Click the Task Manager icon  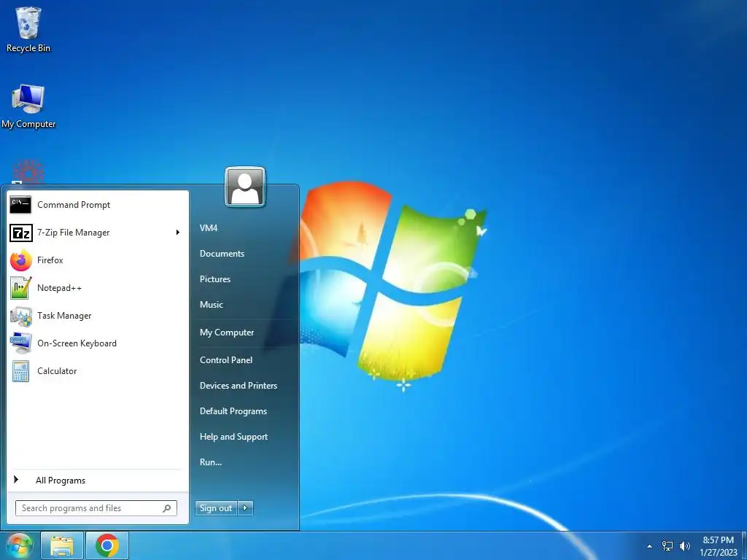pos(20,316)
